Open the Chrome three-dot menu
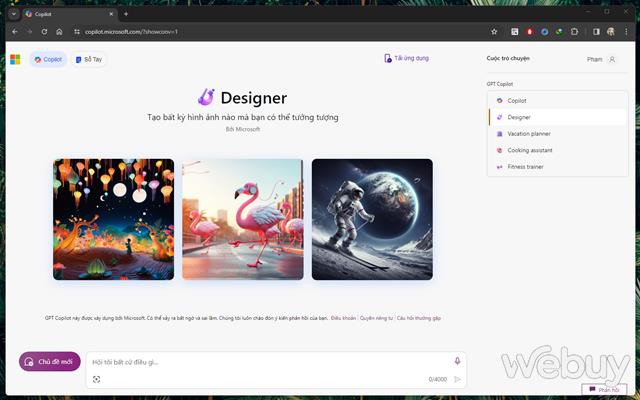The height and width of the screenshot is (400, 640). click(x=626, y=31)
